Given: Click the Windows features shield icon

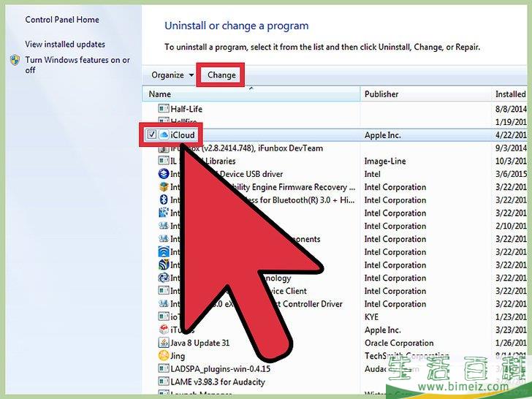Looking at the screenshot, I should [15, 61].
